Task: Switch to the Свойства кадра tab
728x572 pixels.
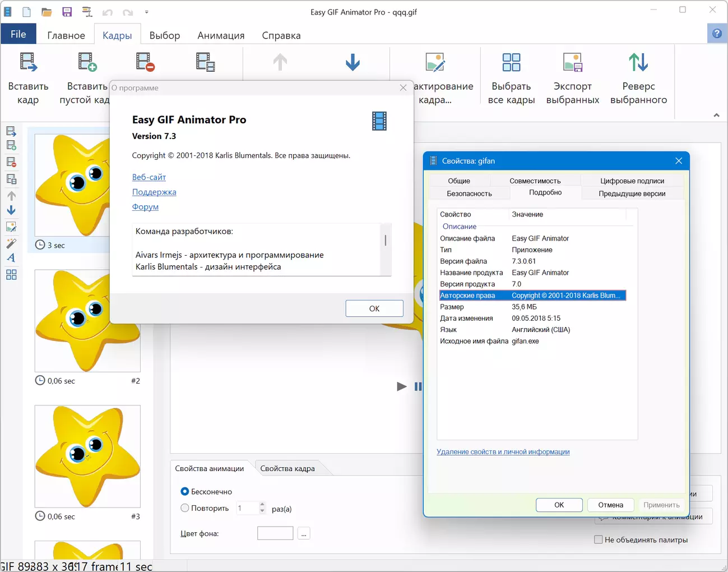Action: point(288,468)
